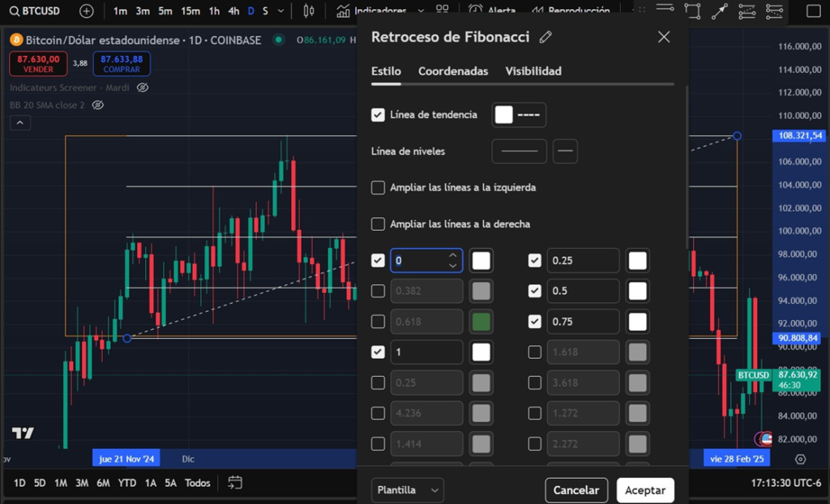
Task: Open the Plantilla dropdown
Action: 408,490
